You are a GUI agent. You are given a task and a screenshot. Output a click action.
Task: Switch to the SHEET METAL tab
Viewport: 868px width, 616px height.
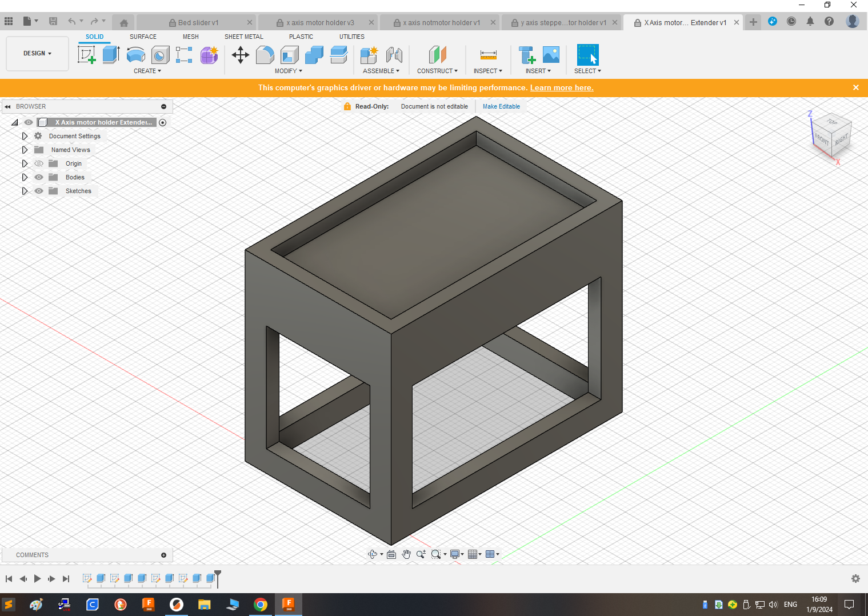(x=243, y=37)
